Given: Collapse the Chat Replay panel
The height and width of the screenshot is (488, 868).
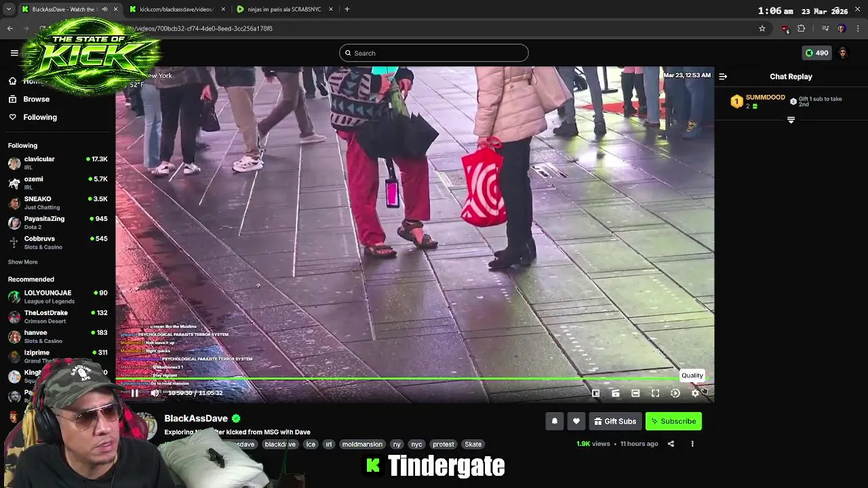Looking at the screenshot, I should click(723, 77).
